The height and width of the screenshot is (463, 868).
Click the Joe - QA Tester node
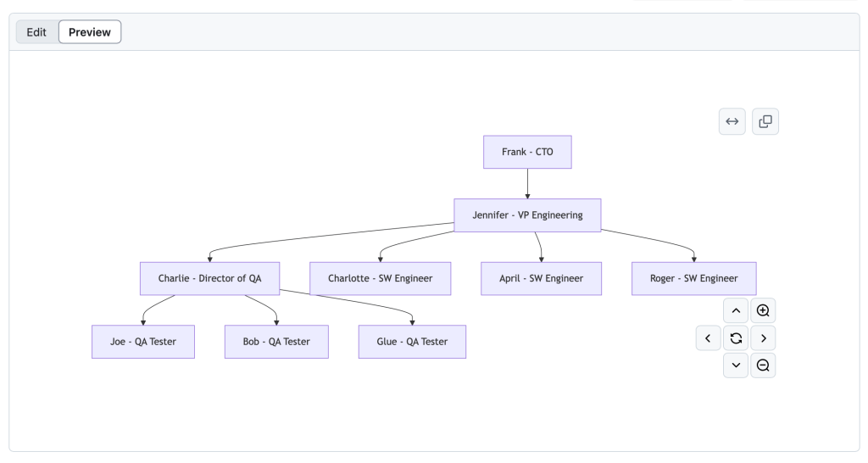tap(142, 342)
